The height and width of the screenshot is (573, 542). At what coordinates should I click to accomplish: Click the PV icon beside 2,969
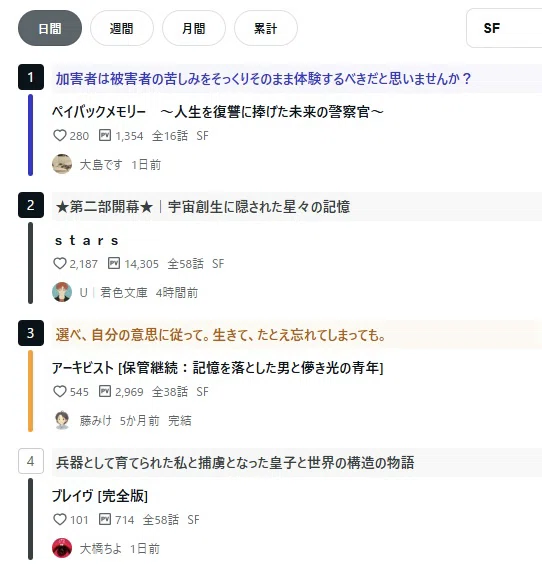pyautogui.click(x=105, y=391)
